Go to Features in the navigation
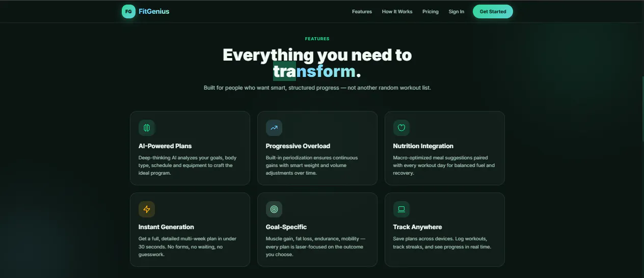The image size is (644, 278). (x=362, y=12)
